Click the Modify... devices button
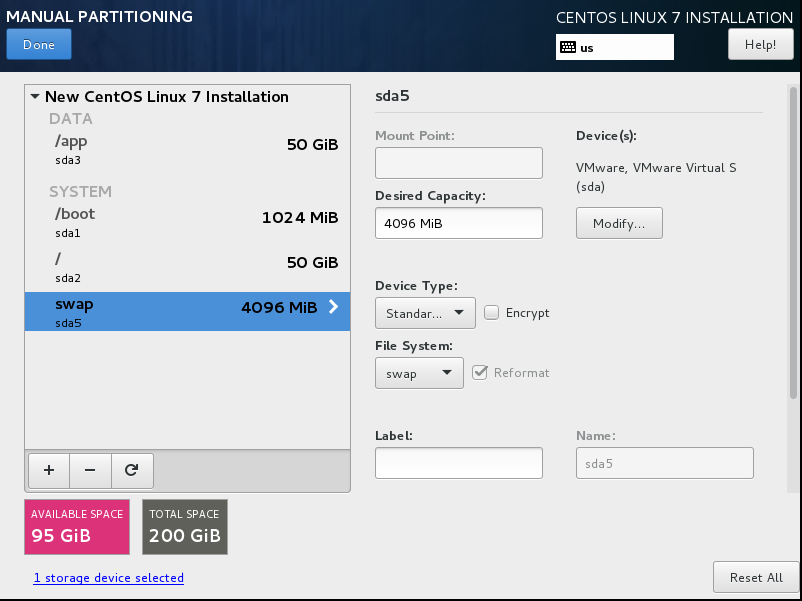The width and height of the screenshot is (802, 601). point(619,223)
